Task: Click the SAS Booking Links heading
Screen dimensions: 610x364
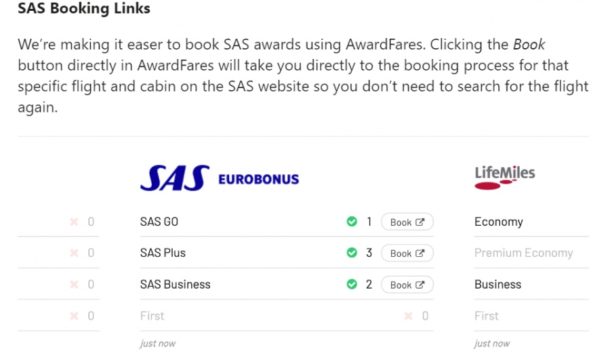Action: [84, 9]
